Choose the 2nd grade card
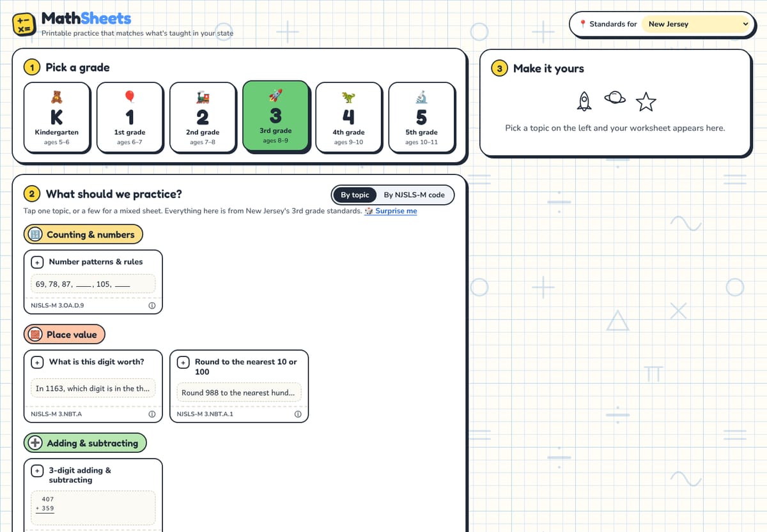This screenshot has height=532, width=767. click(203, 117)
